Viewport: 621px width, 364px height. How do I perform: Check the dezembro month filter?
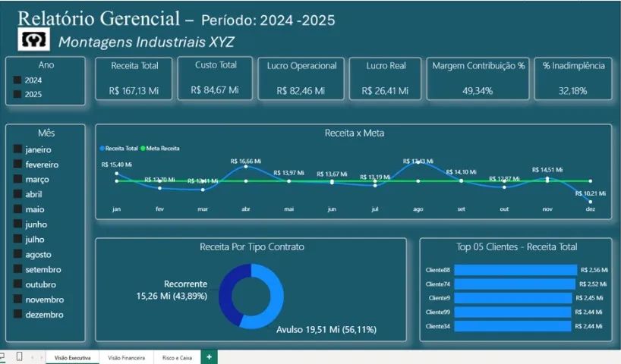click(x=17, y=314)
